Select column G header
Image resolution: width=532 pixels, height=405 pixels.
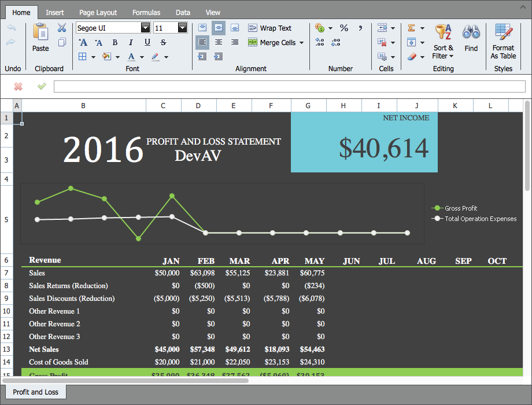click(x=308, y=105)
